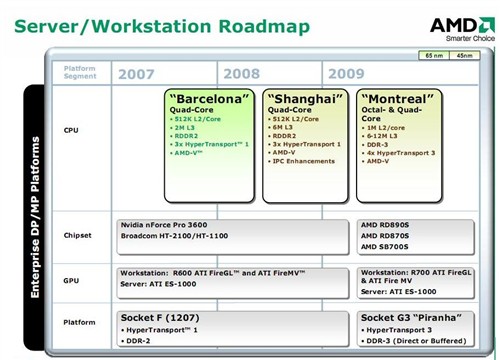Viewport: 500px width, 360px height.
Task: Click the R600 ATI FireGL workstation GPU box
Action: pyautogui.click(x=233, y=283)
